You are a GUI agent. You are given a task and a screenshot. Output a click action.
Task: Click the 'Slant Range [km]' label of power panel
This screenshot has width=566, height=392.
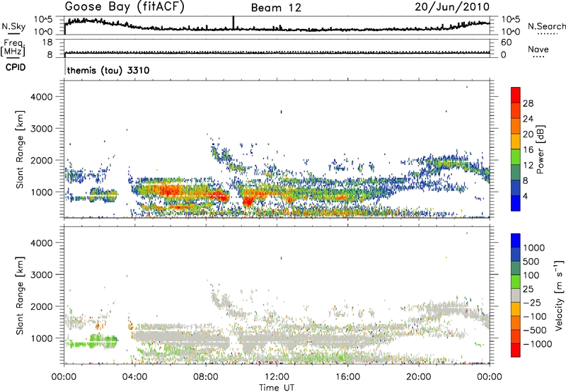pyautogui.click(x=20, y=149)
